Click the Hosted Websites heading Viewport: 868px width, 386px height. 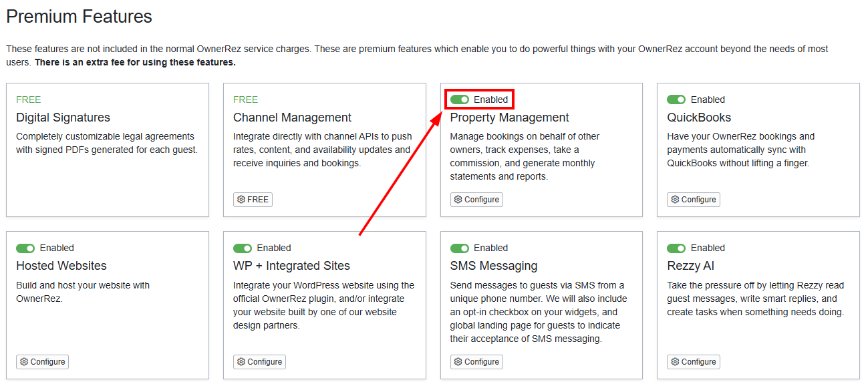pos(61,266)
